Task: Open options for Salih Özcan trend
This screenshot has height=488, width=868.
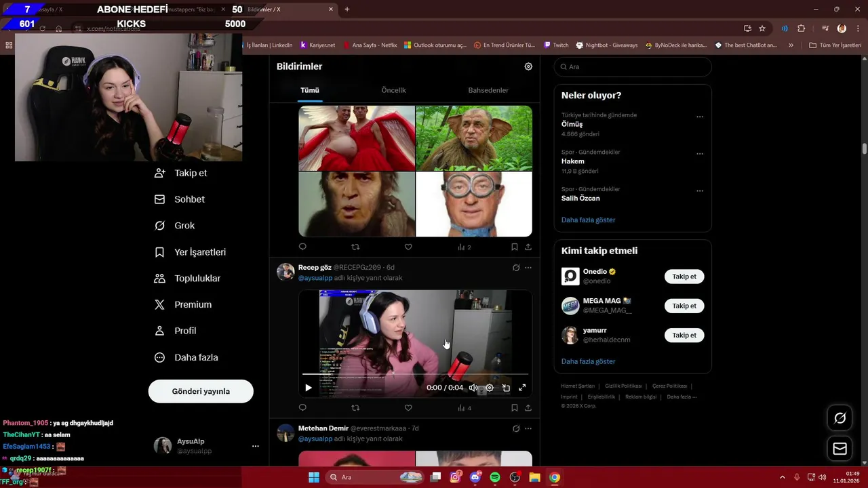Action: pos(700,191)
